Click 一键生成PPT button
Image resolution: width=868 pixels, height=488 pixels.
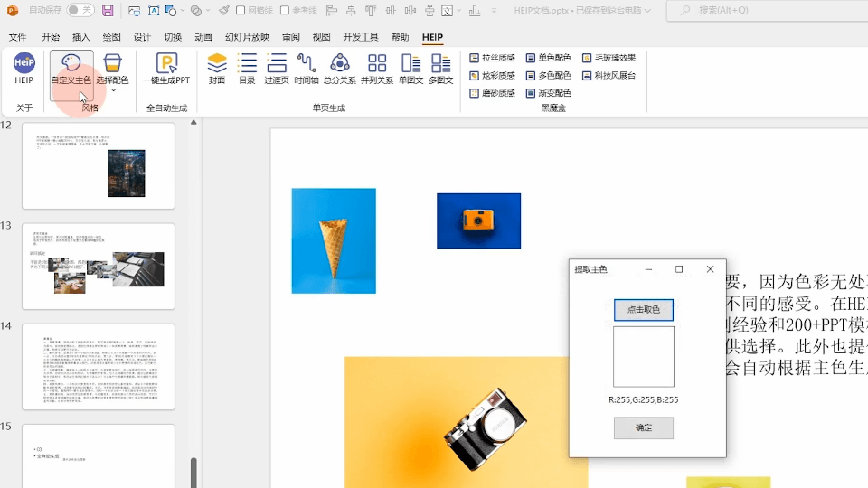point(166,70)
